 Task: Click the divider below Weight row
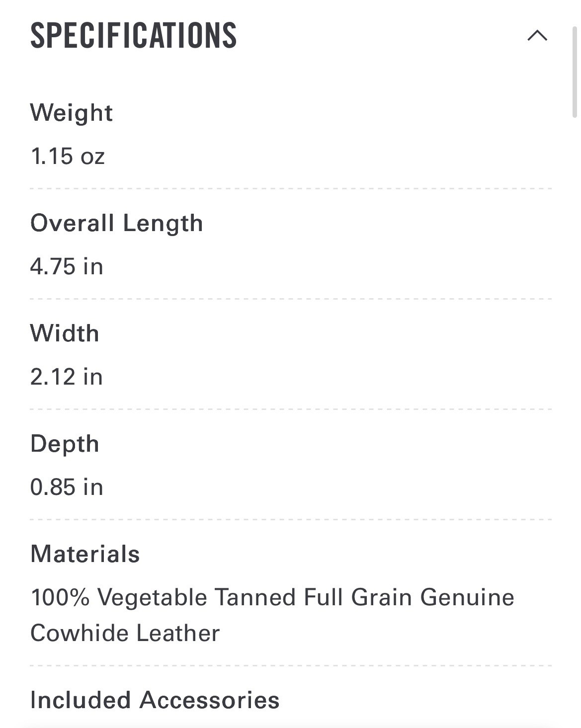291,189
